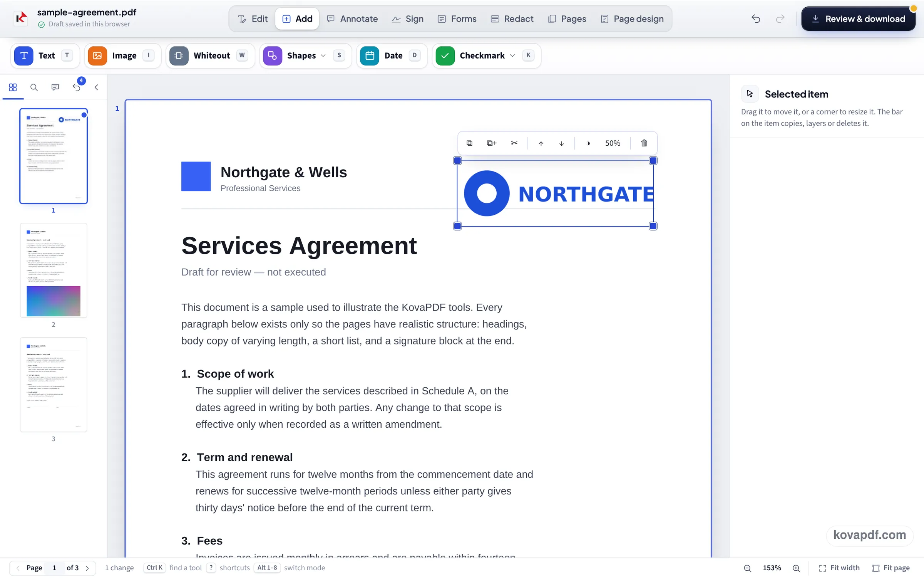Delete the selected item via trash icon
The width and height of the screenshot is (924, 578).
(644, 143)
